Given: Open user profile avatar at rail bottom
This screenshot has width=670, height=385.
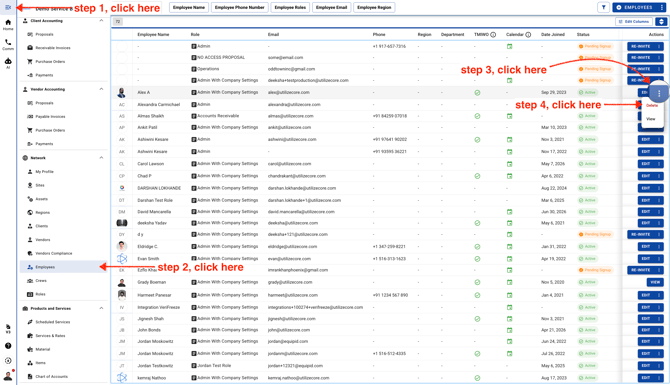Looking at the screenshot, I should pos(8,376).
